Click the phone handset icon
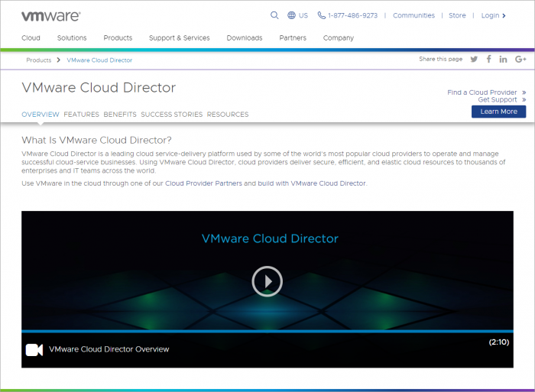This screenshot has height=392, width=535. coord(322,15)
